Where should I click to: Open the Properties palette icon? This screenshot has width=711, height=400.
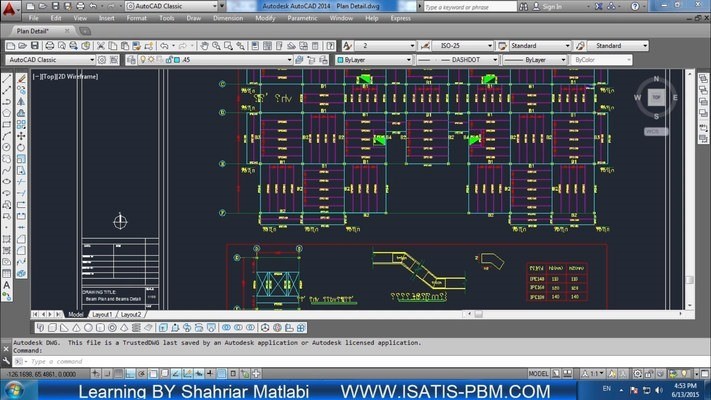click(255, 46)
